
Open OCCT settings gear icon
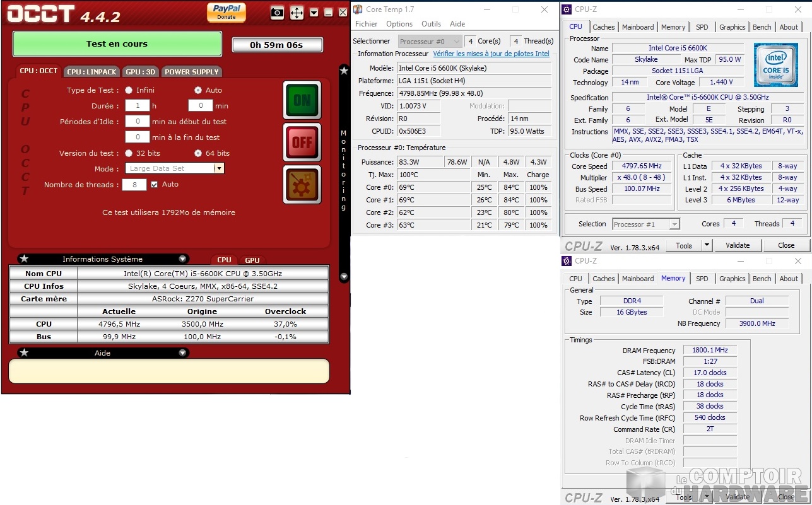click(x=302, y=184)
